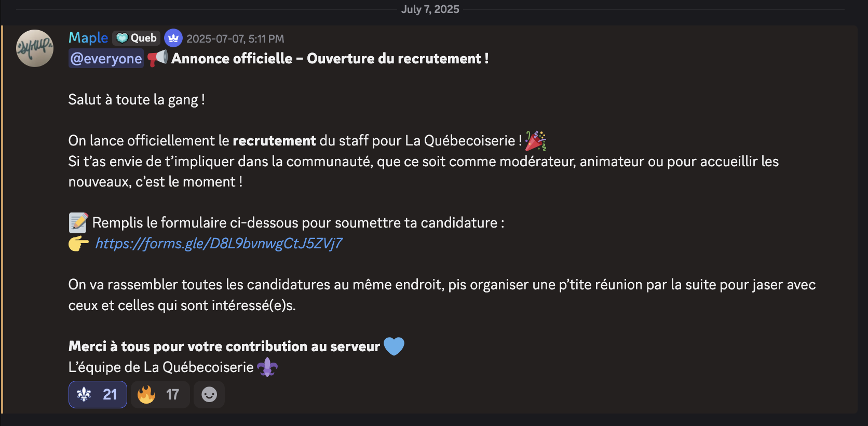Open the forms.gle application form link
This screenshot has height=426, width=868.
219,243
